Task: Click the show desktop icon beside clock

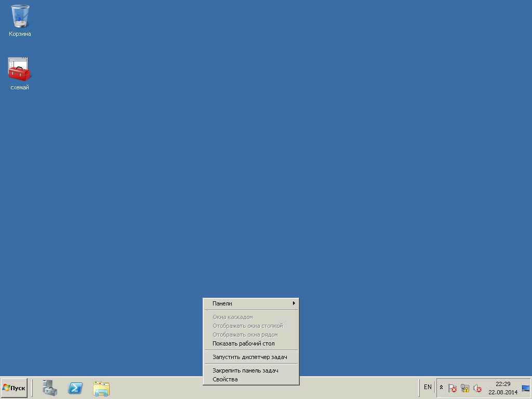Action: pyautogui.click(x=525, y=388)
